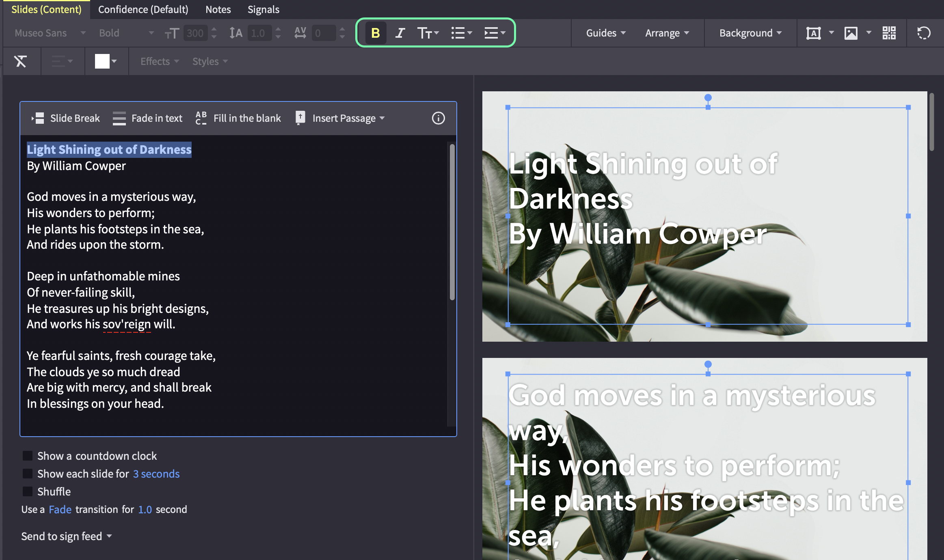Toggle Italic formatting button
This screenshot has height=560, width=944.
400,33
